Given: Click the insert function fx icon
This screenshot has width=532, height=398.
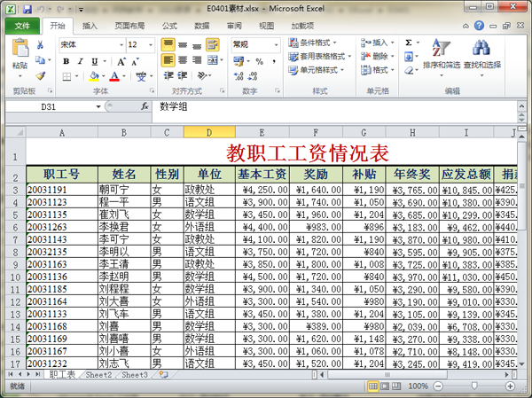Looking at the screenshot, I should coord(145,106).
